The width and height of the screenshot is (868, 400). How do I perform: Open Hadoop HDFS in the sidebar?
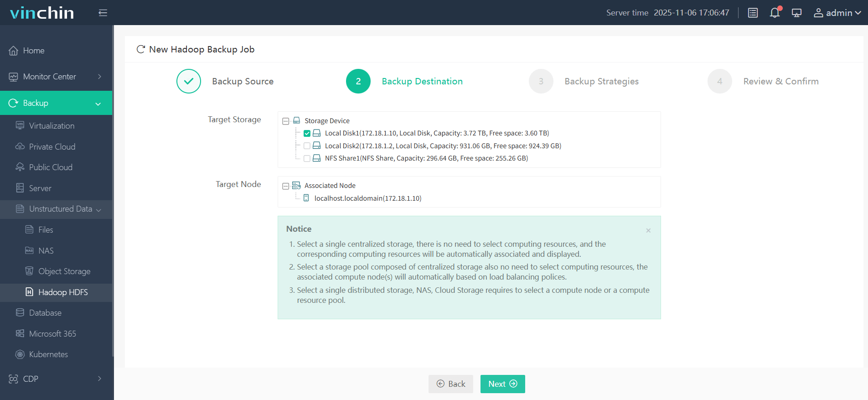coord(63,292)
